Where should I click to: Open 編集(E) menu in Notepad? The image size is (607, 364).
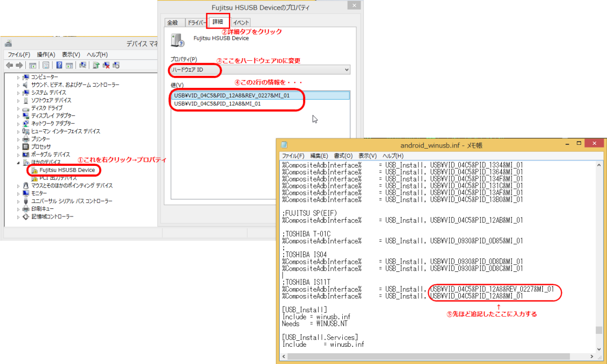[319, 156]
